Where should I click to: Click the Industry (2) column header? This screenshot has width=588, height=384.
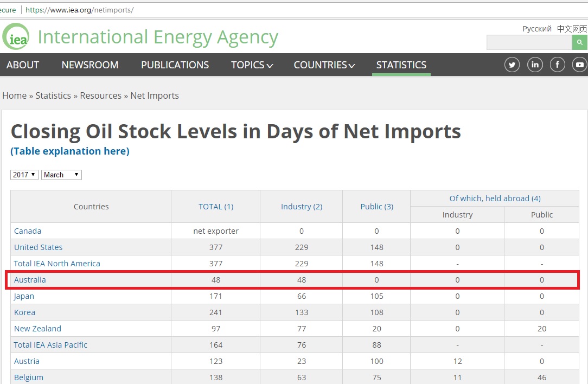pos(302,207)
